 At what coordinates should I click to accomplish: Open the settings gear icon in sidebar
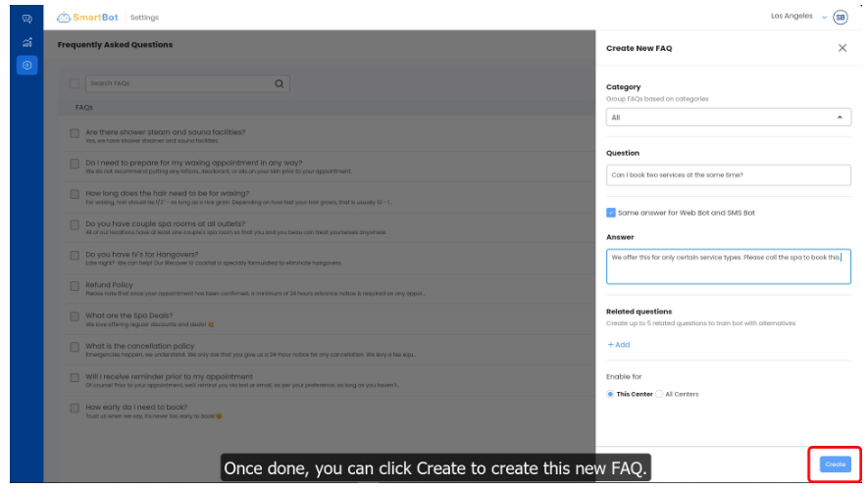26,66
